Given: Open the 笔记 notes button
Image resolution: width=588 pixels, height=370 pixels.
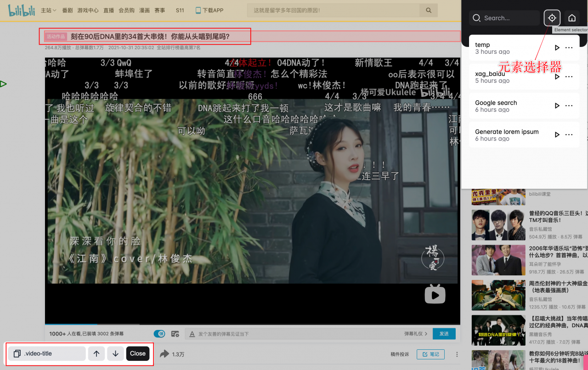Looking at the screenshot, I should click(430, 354).
